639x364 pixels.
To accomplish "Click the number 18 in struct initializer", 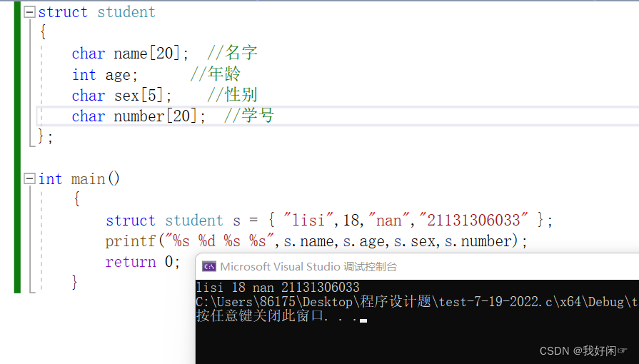I will (351, 221).
